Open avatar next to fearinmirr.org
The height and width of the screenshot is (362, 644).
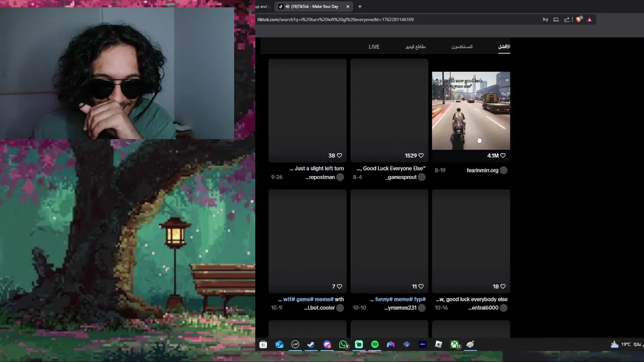(x=504, y=170)
